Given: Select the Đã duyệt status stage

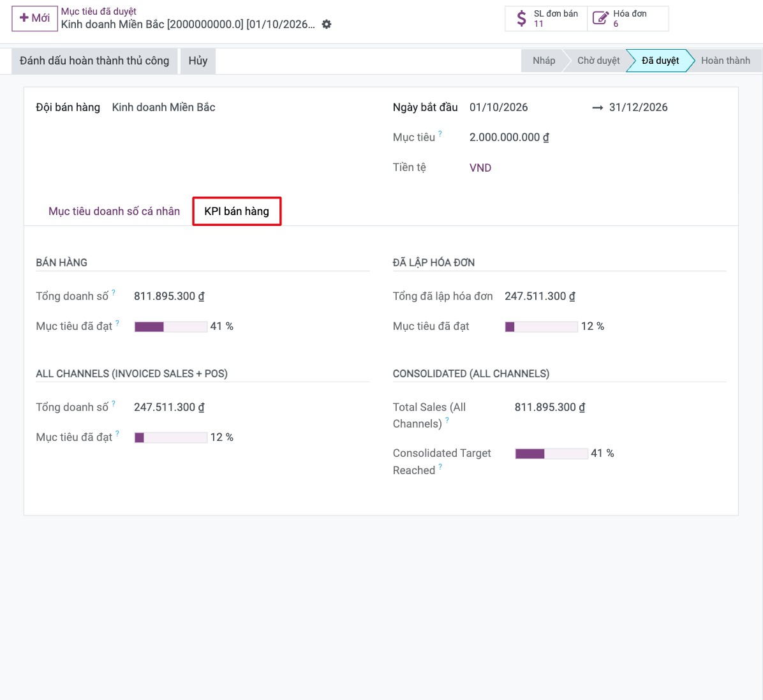Looking at the screenshot, I should (x=660, y=61).
